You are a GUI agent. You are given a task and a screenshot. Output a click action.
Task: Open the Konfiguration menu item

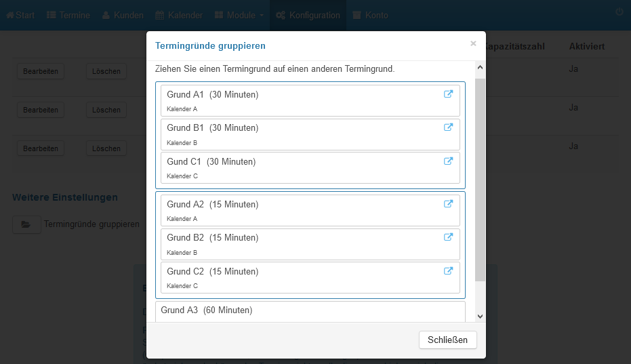pos(308,16)
